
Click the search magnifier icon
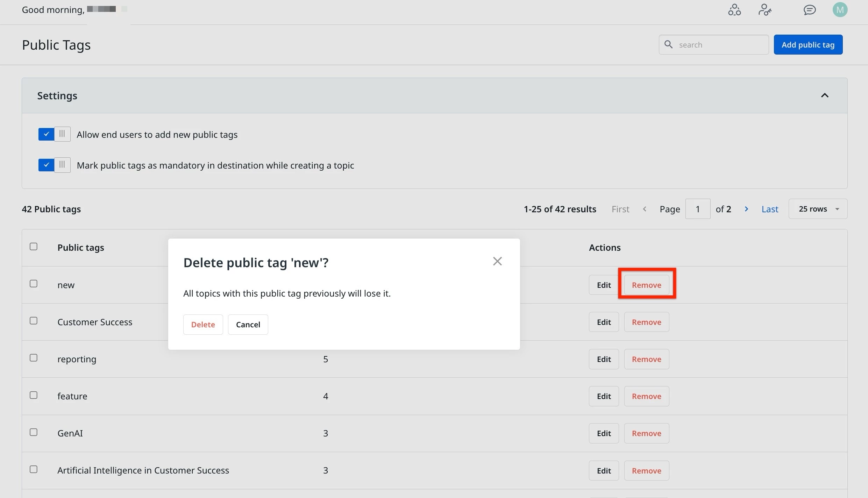[x=668, y=44]
